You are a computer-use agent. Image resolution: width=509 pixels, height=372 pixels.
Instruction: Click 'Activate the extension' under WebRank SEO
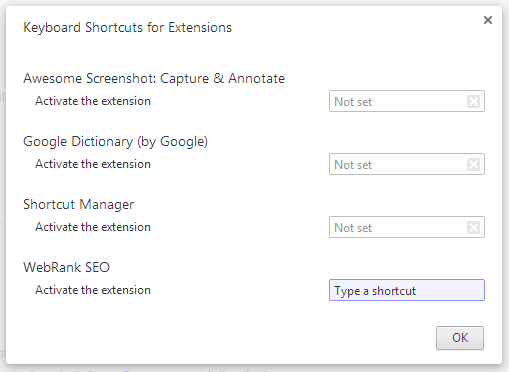93,290
